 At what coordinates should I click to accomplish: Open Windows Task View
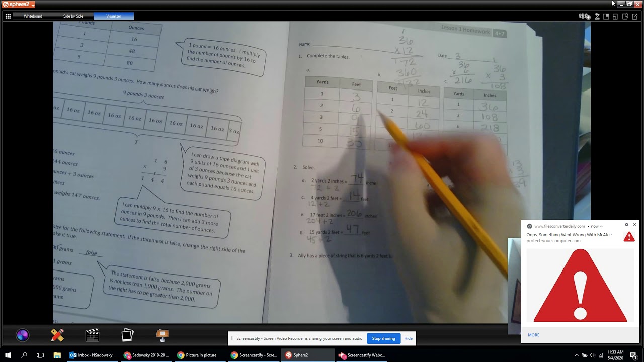pyautogui.click(x=40, y=355)
